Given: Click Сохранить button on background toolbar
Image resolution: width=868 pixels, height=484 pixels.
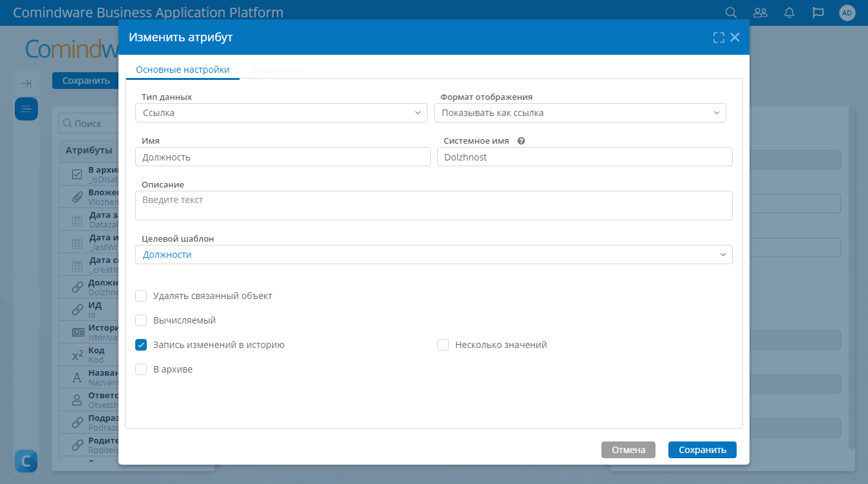Looking at the screenshot, I should coord(86,81).
